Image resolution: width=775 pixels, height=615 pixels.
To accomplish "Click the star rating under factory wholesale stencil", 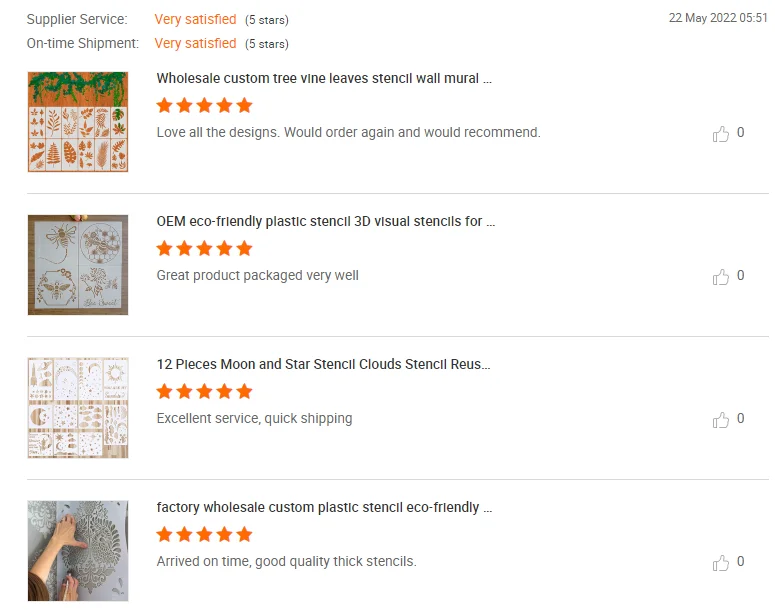I will point(204,534).
